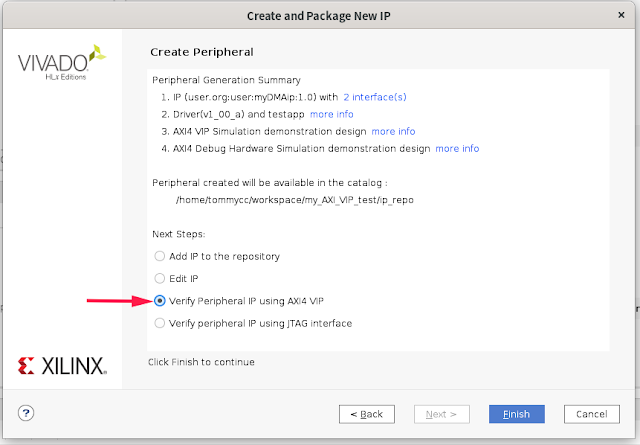Click the ip_repo catalog path text
Screen dimensions: 640x445
[294, 200]
